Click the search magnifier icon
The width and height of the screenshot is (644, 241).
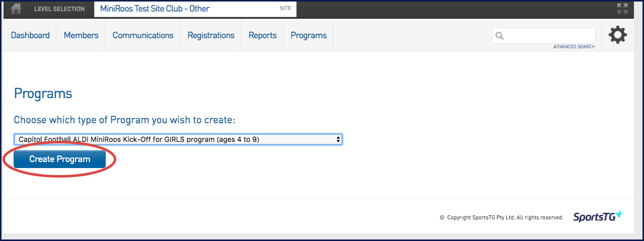[499, 36]
